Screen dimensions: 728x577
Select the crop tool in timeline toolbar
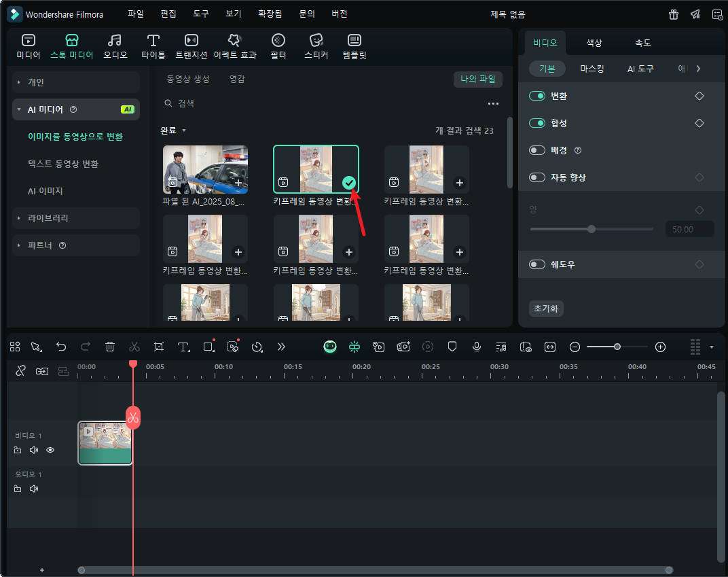coord(159,347)
